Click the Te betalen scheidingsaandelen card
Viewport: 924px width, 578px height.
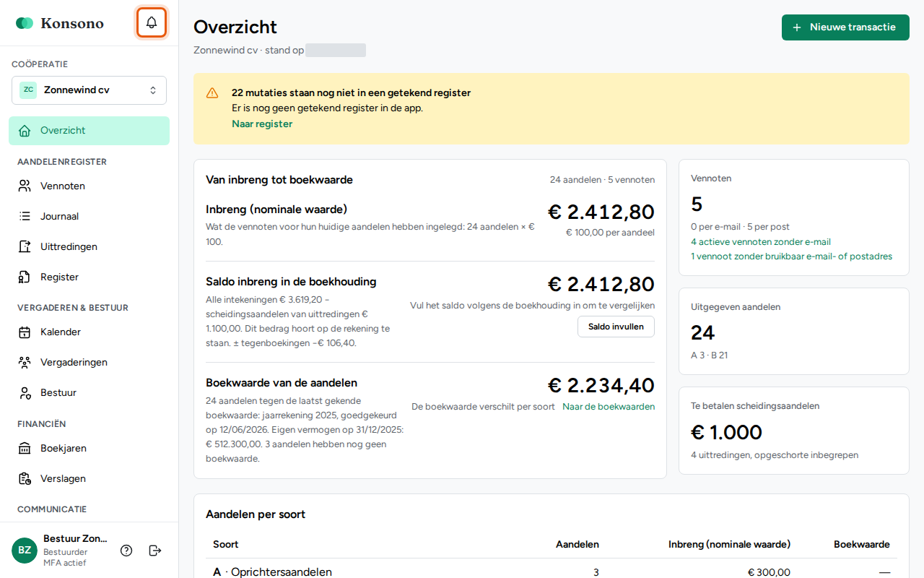pyautogui.click(x=794, y=431)
